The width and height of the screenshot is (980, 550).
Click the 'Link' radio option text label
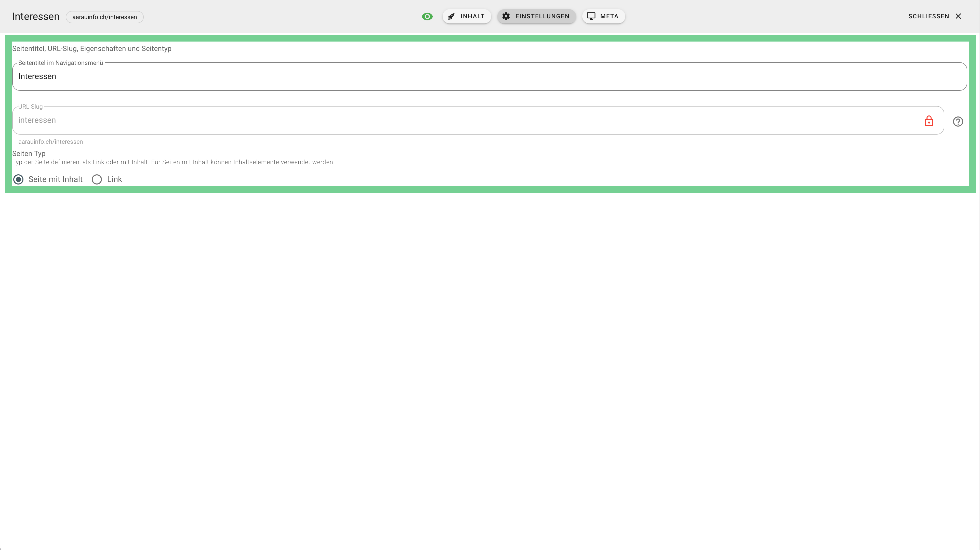(114, 179)
